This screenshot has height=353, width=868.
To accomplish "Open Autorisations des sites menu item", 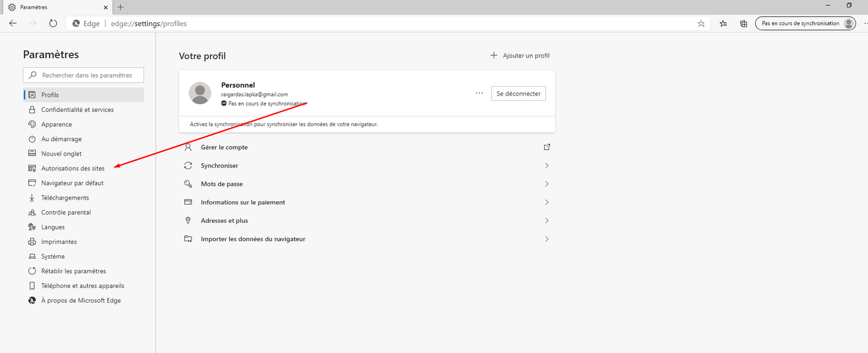I will [x=73, y=169].
